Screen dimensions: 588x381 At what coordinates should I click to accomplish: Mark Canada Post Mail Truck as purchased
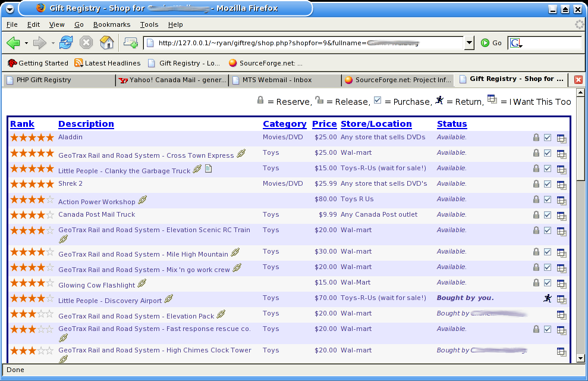(x=548, y=215)
